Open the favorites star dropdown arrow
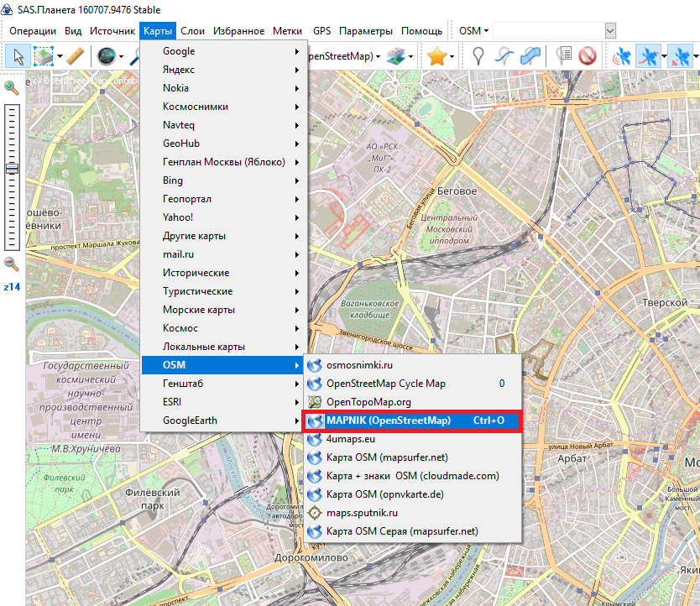The image size is (700, 606). click(x=452, y=57)
